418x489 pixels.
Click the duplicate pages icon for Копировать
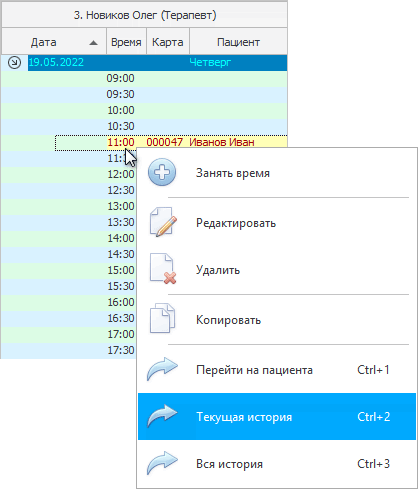[162, 319]
